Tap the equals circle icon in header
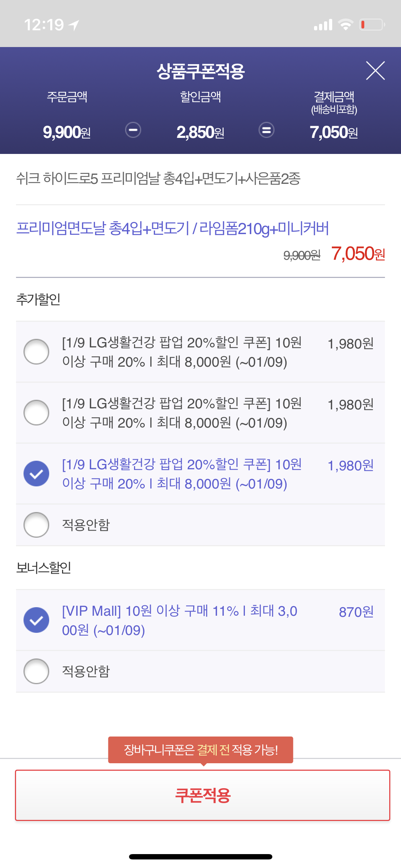401x868 pixels. (266, 130)
